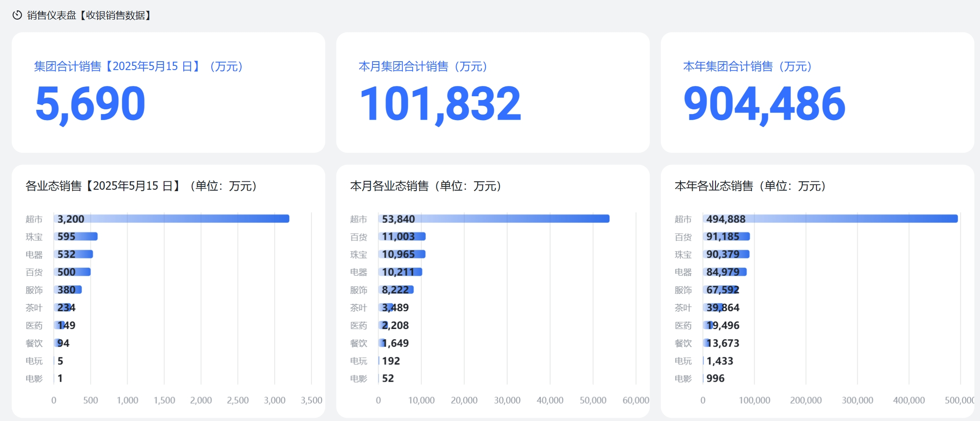Select the 996 value for 电影
This screenshot has height=421, width=980.
coord(715,378)
